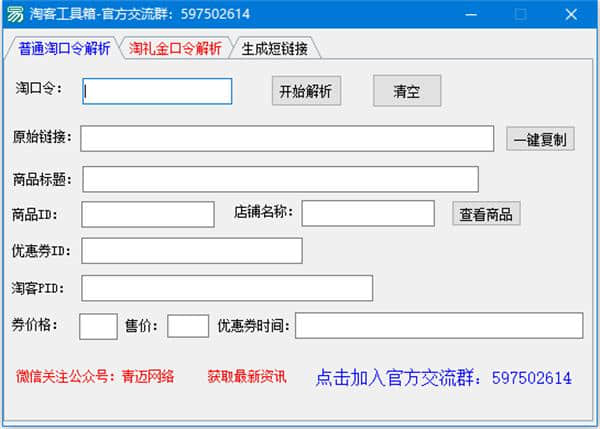600x429 pixels.
Task: Focus the 售价 small field
Action: tap(188, 326)
